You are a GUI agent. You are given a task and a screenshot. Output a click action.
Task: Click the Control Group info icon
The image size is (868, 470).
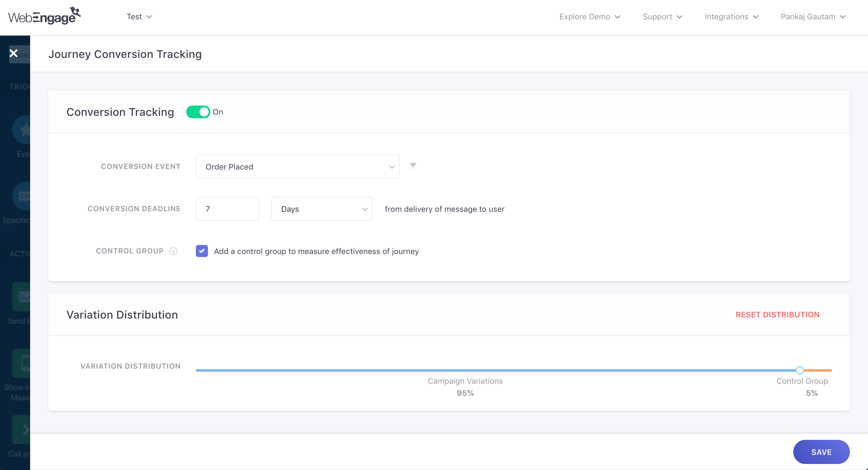[173, 251]
